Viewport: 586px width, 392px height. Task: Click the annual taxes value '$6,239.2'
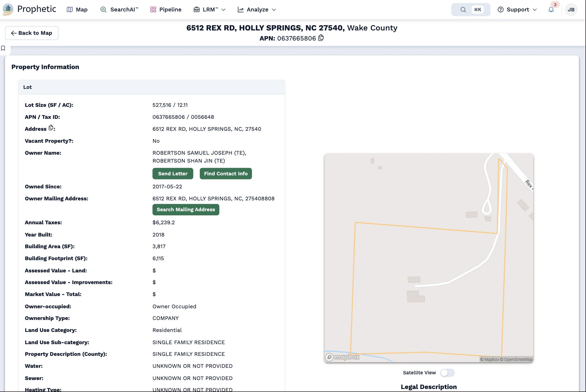click(164, 223)
